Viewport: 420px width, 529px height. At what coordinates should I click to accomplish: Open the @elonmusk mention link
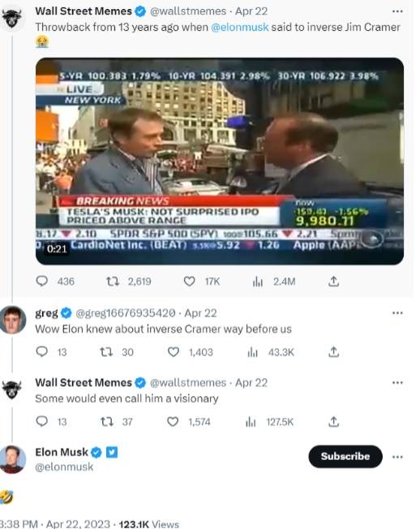tap(240, 27)
